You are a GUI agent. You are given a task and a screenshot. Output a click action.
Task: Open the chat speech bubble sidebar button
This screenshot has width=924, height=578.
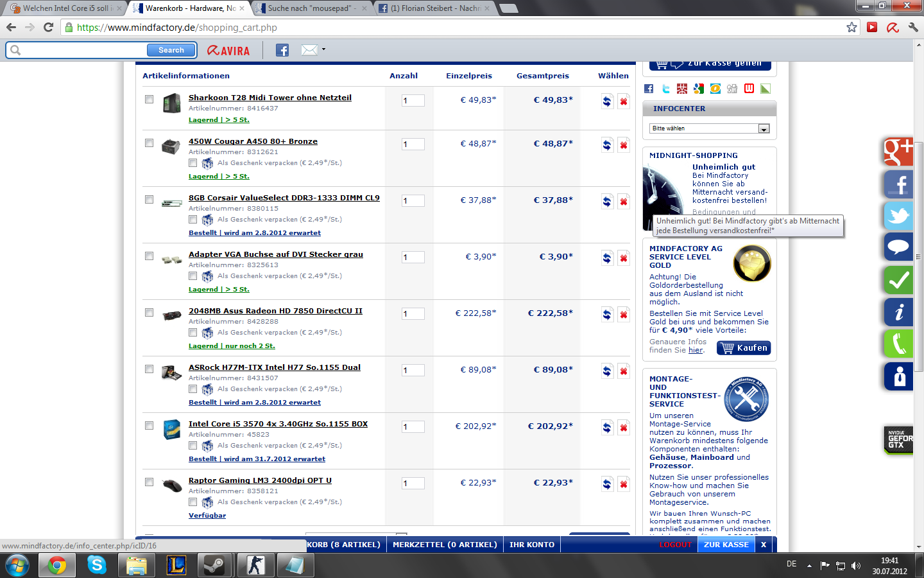[x=898, y=247]
